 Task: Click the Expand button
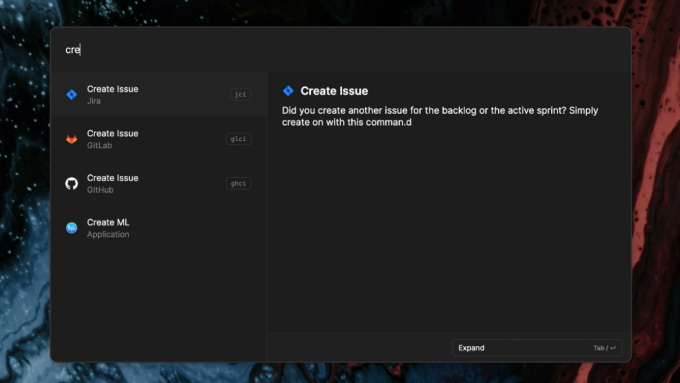click(x=537, y=348)
